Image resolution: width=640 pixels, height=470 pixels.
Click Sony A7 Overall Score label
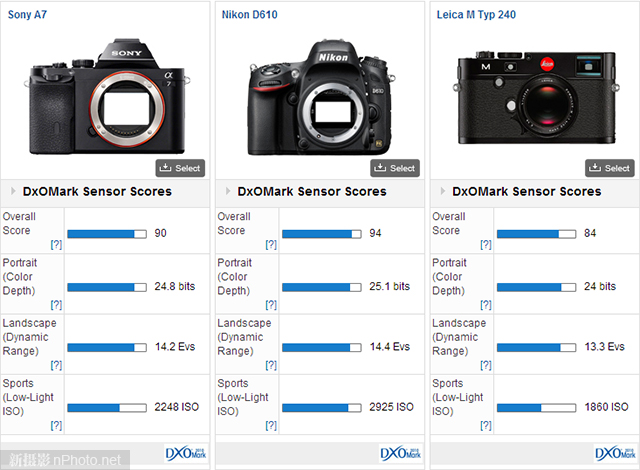click(x=19, y=224)
